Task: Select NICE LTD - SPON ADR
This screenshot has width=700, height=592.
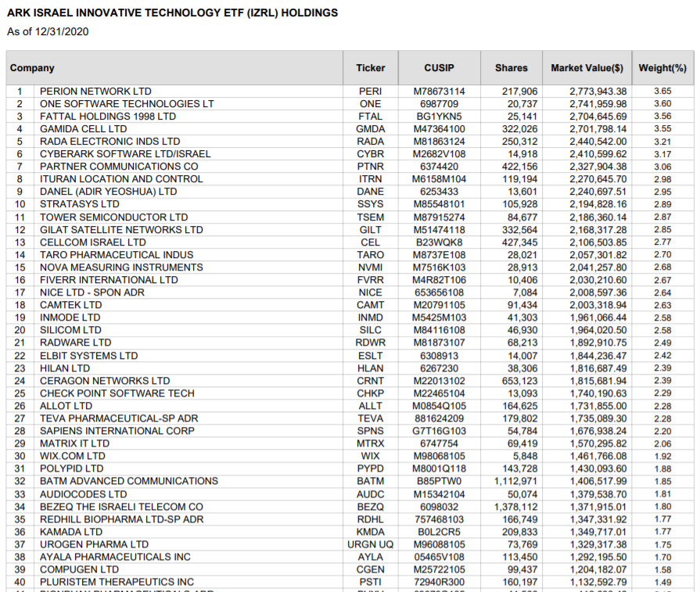Action: pyautogui.click(x=92, y=292)
